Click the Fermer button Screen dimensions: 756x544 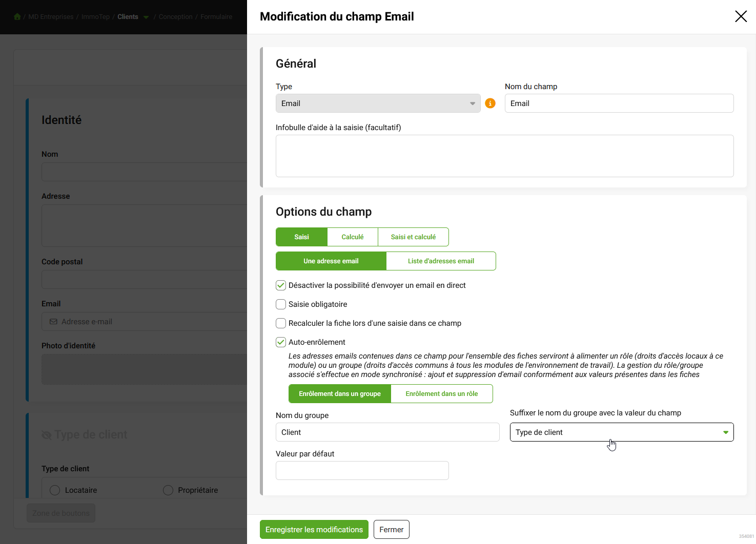tap(392, 530)
